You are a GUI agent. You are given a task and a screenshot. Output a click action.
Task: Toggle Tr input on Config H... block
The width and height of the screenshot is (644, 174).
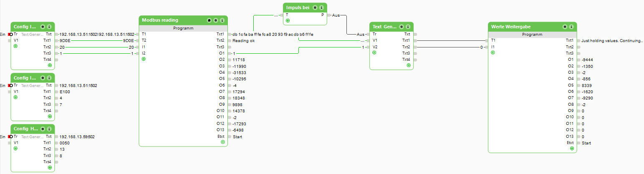tap(11, 137)
